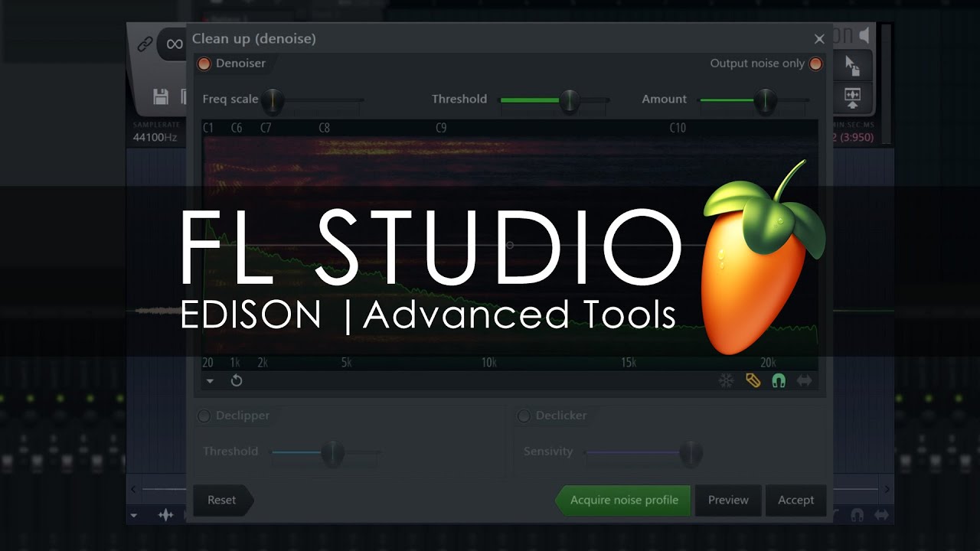The width and height of the screenshot is (980, 551).
Task: Click the 44100Hz samplerate value
Action: (x=155, y=138)
